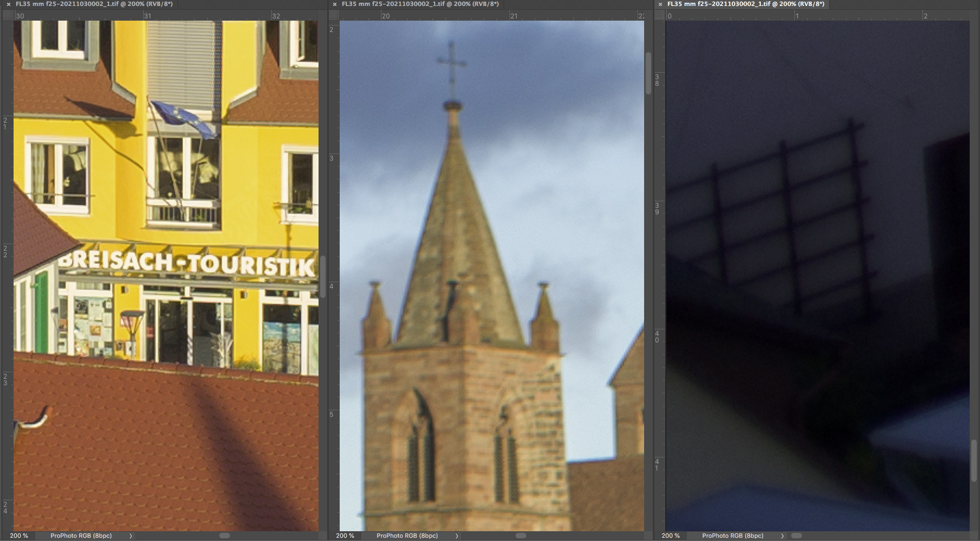The height and width of the screenshot is (541, 980).
Task: Close the document tab showing the dark shadow
Action: 660,4
